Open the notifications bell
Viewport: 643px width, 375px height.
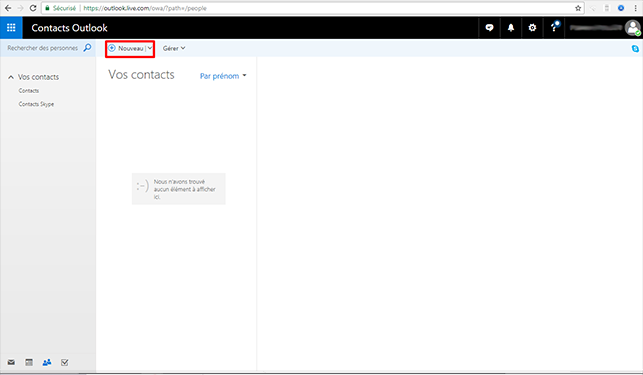[511, 28]
